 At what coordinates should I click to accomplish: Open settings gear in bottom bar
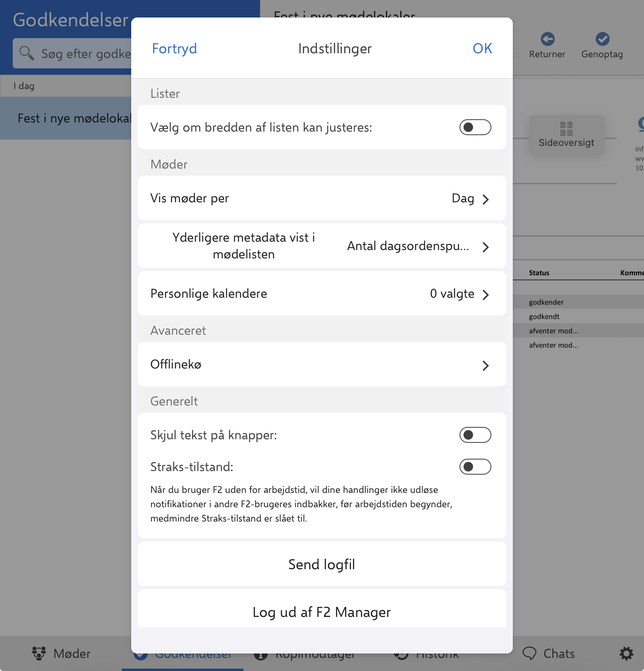click(626, 654)
